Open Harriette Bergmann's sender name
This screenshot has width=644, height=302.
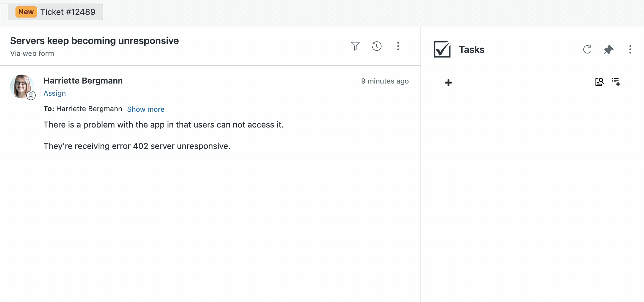tap(83, 80)
